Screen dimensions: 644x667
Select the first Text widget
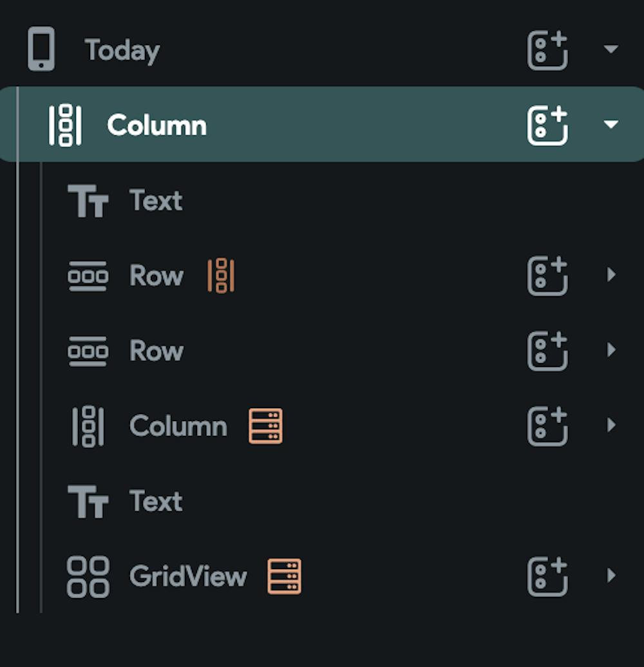click(x=156, y=201)
